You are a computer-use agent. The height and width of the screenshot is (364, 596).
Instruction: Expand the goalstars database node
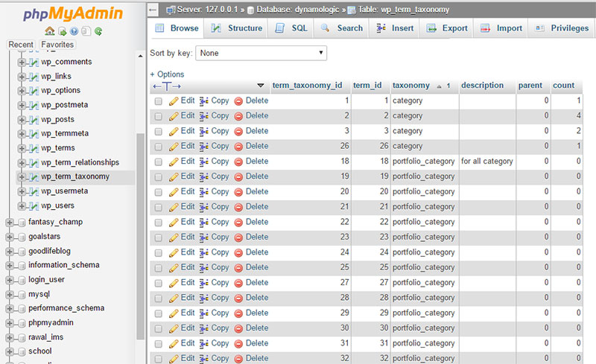[x=10, y=237]
